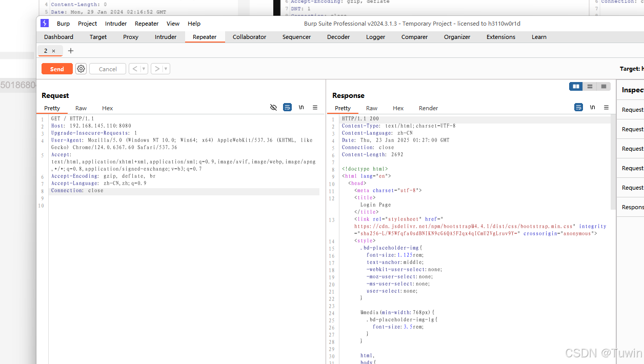Open Repeater send settings gear
The height and width of the screenshot is (364, 644).
[x=81, y=69]
